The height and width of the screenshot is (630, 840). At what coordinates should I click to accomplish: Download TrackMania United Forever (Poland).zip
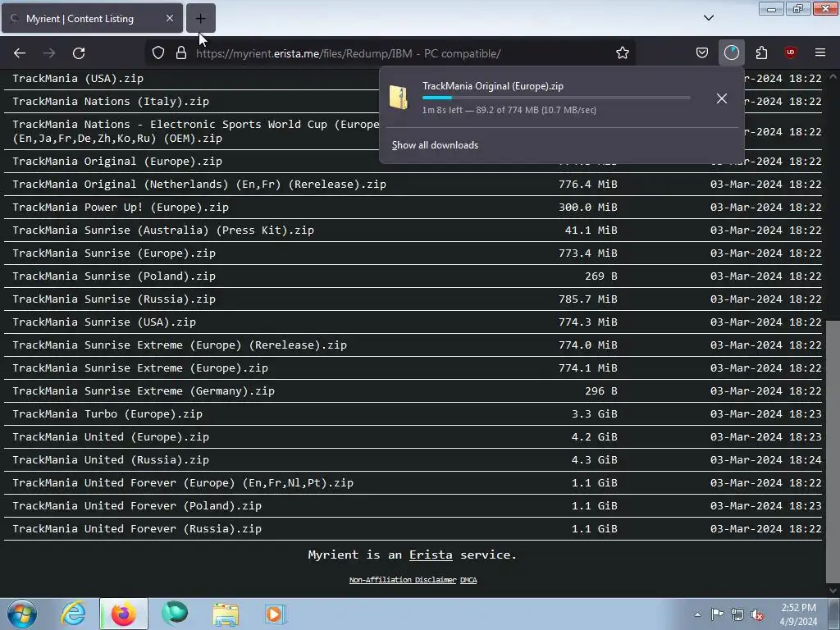[137, 506]
